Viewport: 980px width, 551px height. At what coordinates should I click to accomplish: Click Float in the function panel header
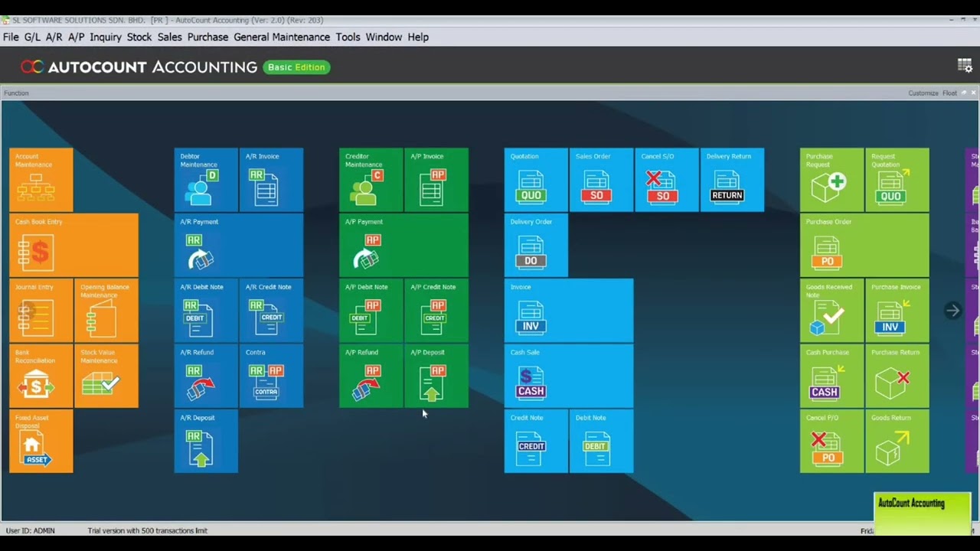point(949,93)
